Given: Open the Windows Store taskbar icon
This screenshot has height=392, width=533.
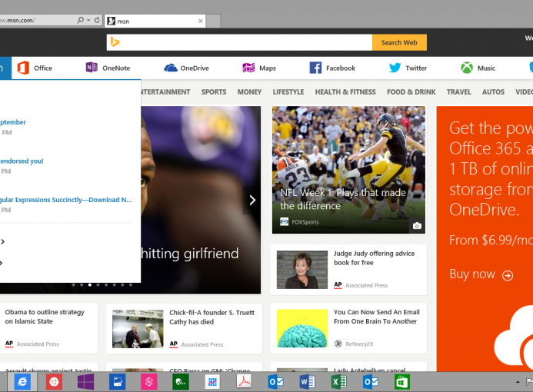Looking at the screenshot, I should point(402,382).
